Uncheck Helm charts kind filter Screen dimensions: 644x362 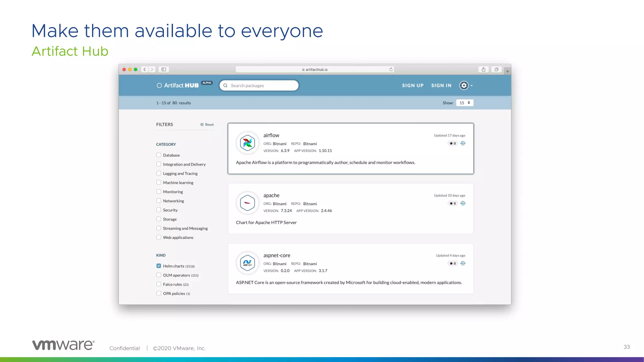[159, 266]
